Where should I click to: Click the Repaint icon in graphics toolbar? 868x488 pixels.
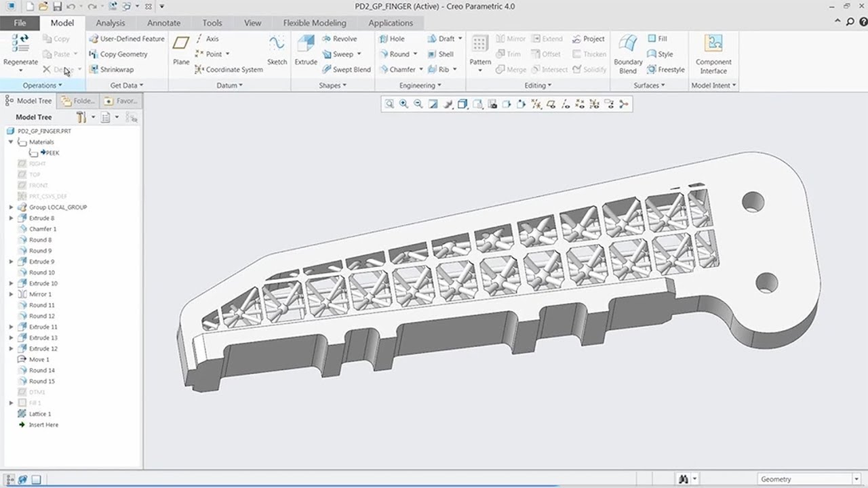[x=433, y=104]
